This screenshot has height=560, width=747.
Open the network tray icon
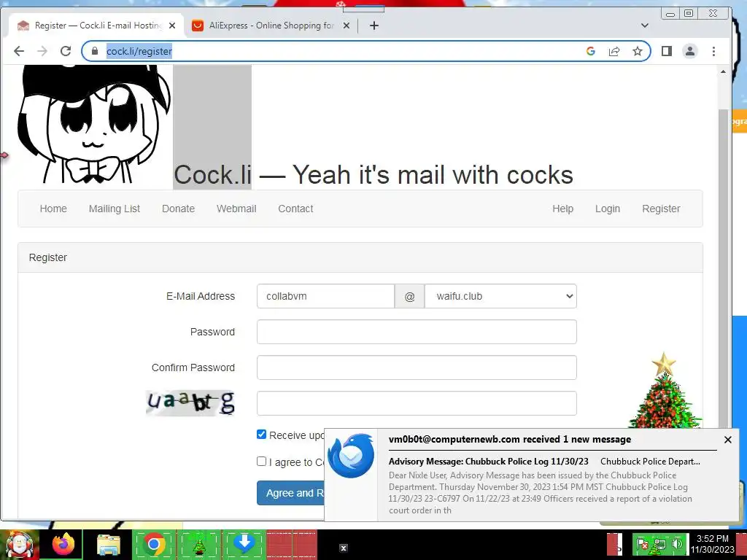[x=660, y=544]
